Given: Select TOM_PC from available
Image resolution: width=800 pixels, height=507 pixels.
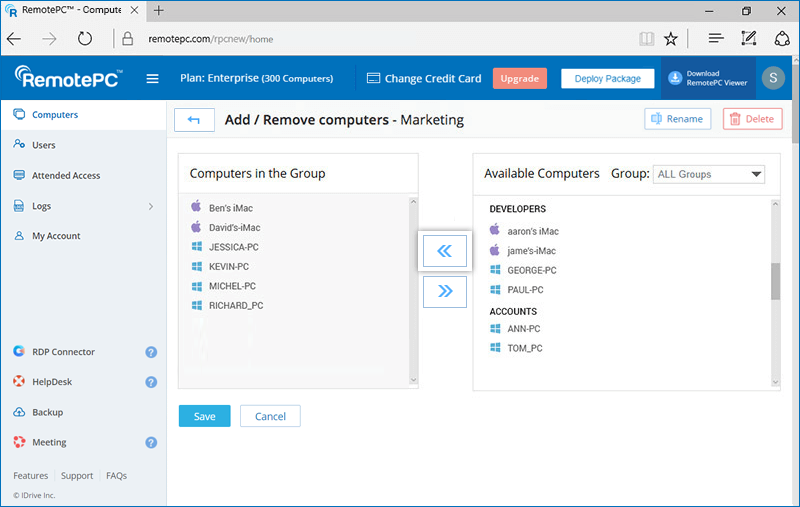Looking at the screenshot, I should click(524, 348).
